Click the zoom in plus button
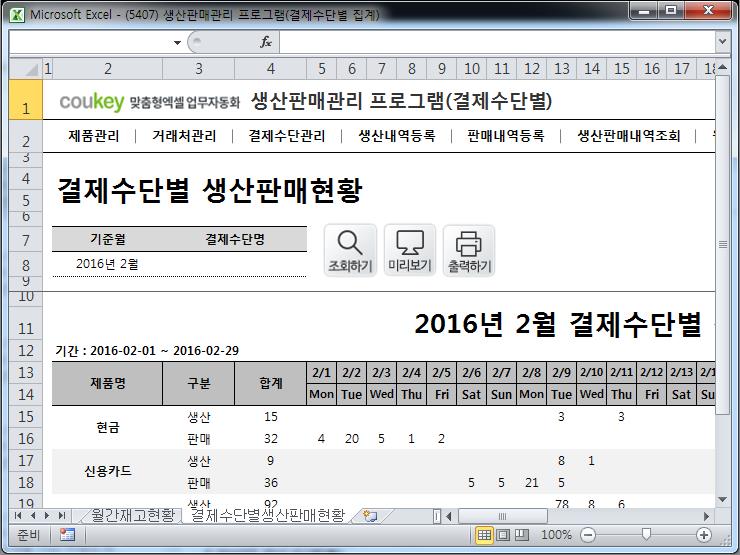The image size is (740, 555). (x=704, y=535)
